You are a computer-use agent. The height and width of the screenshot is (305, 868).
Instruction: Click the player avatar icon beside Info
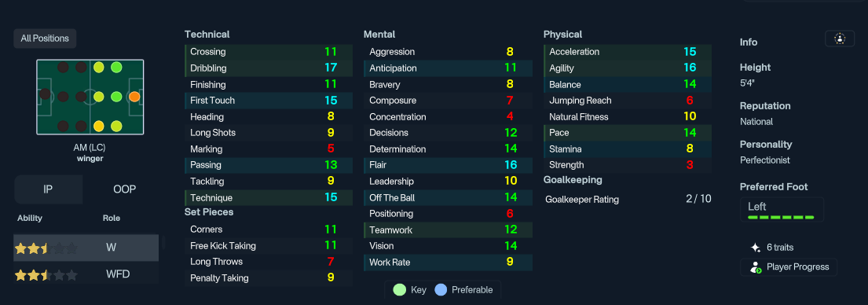pyautogui.click(x=840, y=39)
